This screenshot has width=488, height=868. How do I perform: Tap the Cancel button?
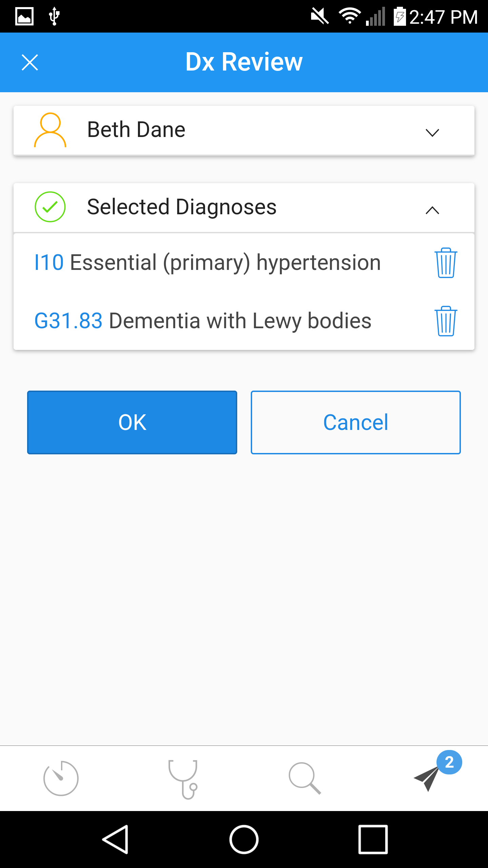(x=356, y=422)
